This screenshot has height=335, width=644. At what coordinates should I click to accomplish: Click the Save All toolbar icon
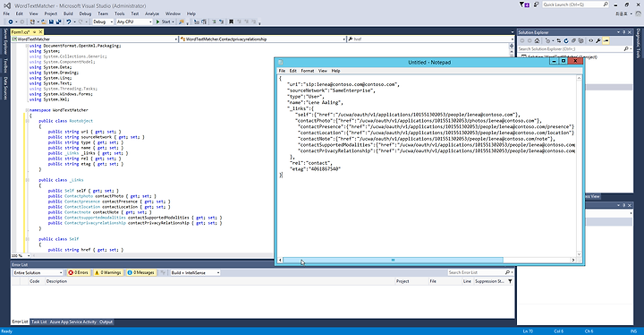59,21
